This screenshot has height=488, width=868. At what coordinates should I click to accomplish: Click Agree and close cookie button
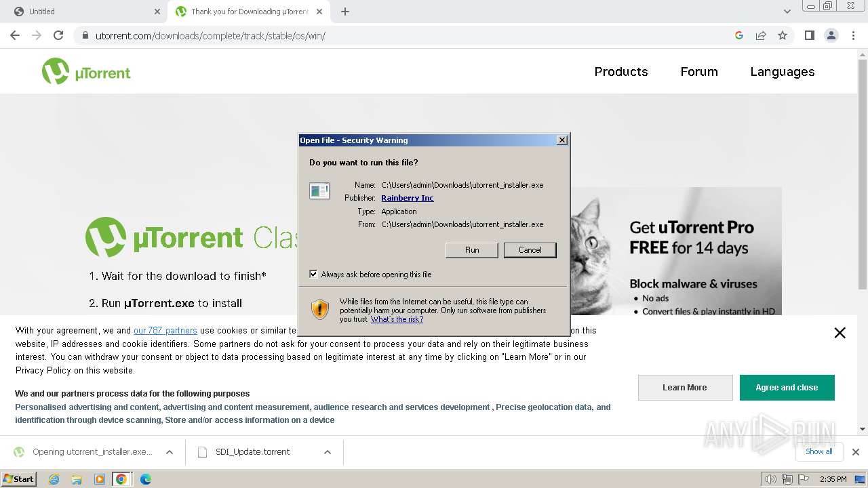(x=787, y=388)
